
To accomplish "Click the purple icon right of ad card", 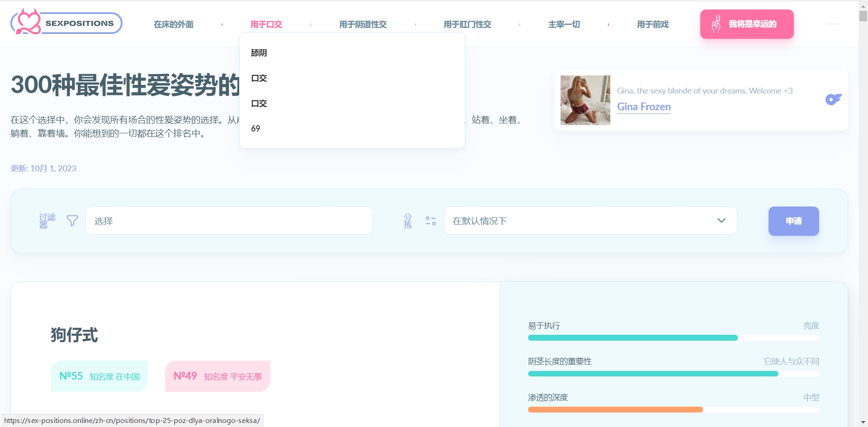I will (833, 99).
